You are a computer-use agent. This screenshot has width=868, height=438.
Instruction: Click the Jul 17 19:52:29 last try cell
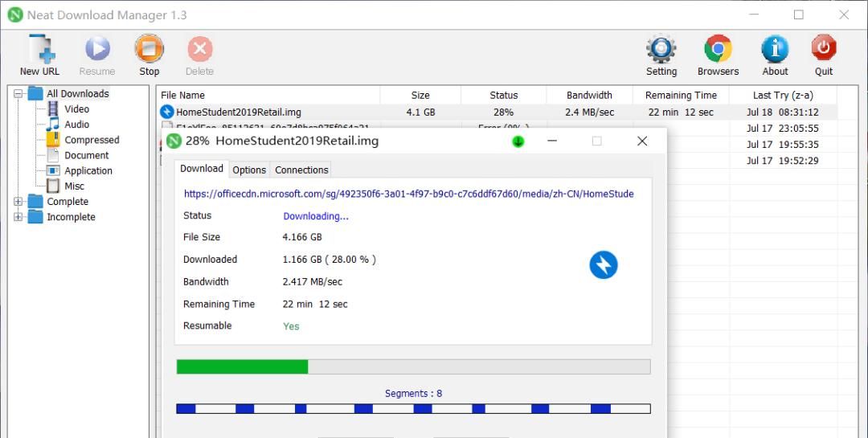782,160
